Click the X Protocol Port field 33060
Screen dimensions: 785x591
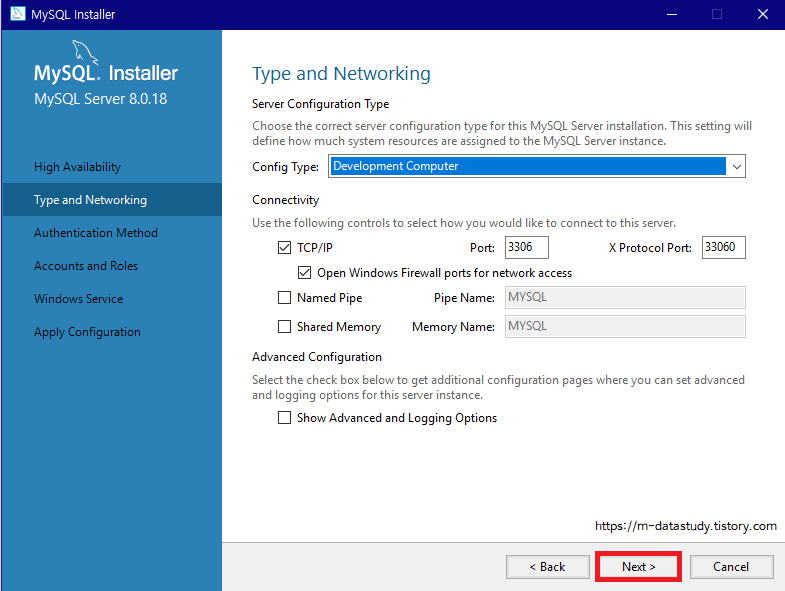pos(723,247)
